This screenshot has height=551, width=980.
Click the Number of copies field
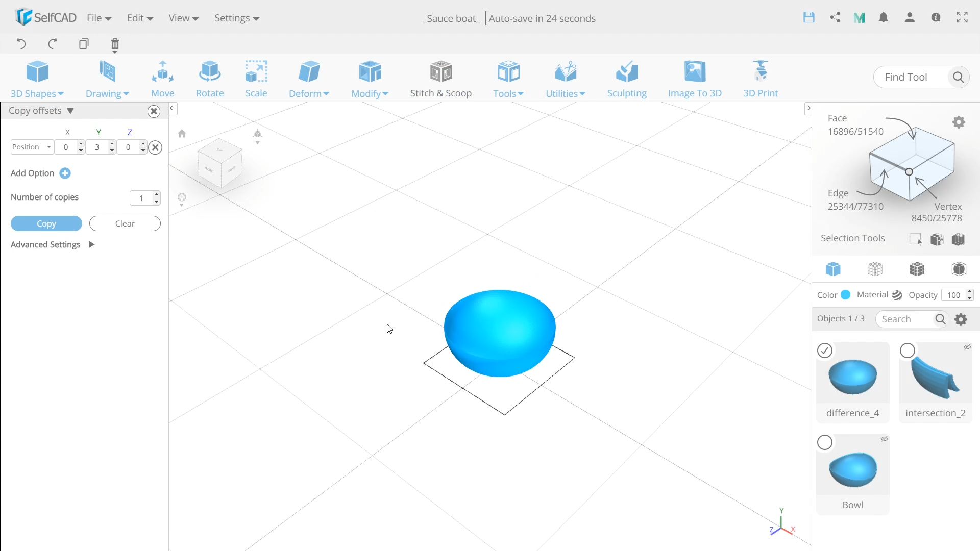coord(141,198)
